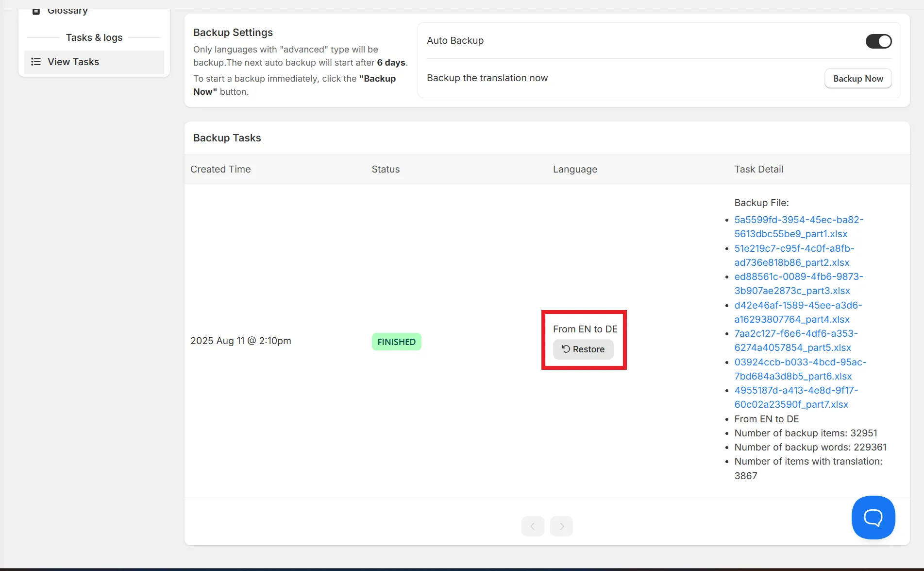Open Glossary menu item in sidebar
The image size is (924, 571).
pyautogui.click(x=67, y=11)
